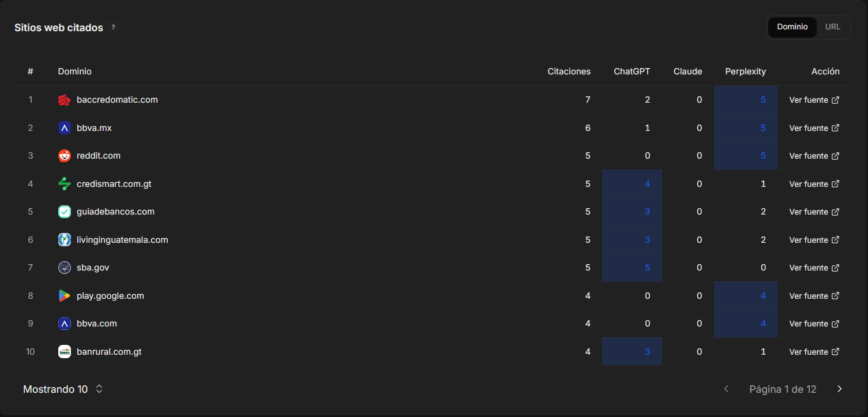Click the Citaciones value 7 for baccredomatic.com

[588, 100]
